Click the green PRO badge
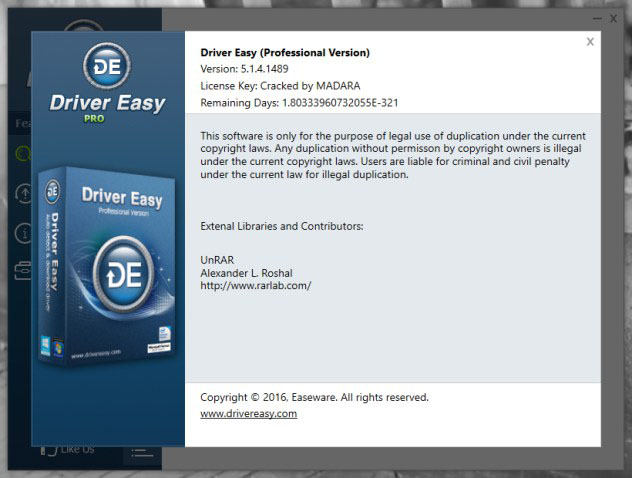This screenshot has height=478, width=632. 94,118
